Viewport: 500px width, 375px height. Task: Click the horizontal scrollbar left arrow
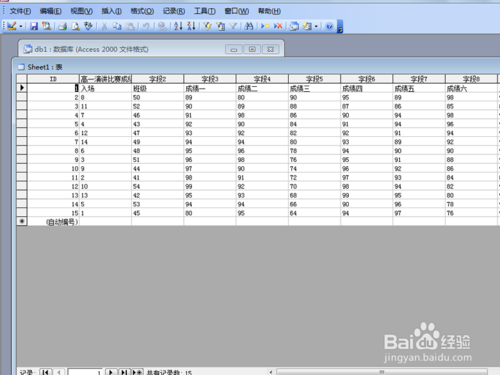(271, 372)
